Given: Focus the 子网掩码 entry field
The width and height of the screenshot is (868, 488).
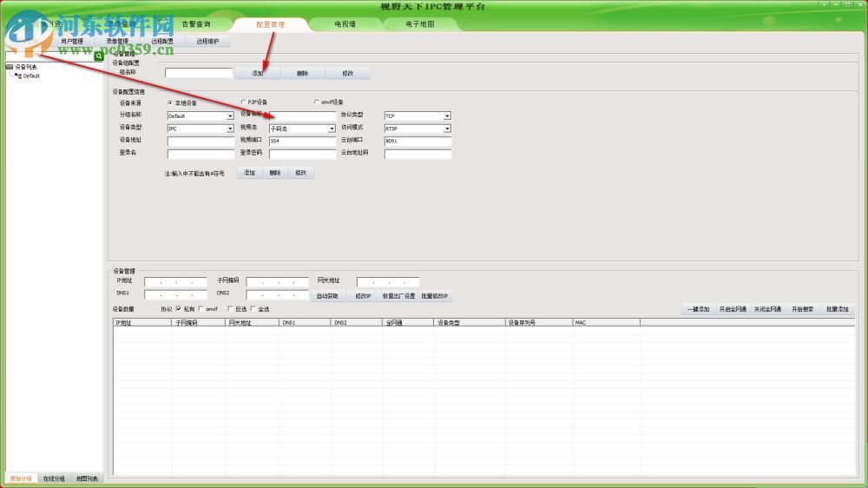Looking at the screenshot, I should pyautogui.click(x=277, y=282).
